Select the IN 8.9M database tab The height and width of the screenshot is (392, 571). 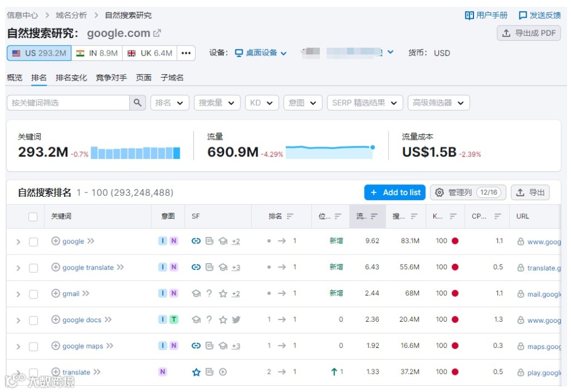[97, 53]
